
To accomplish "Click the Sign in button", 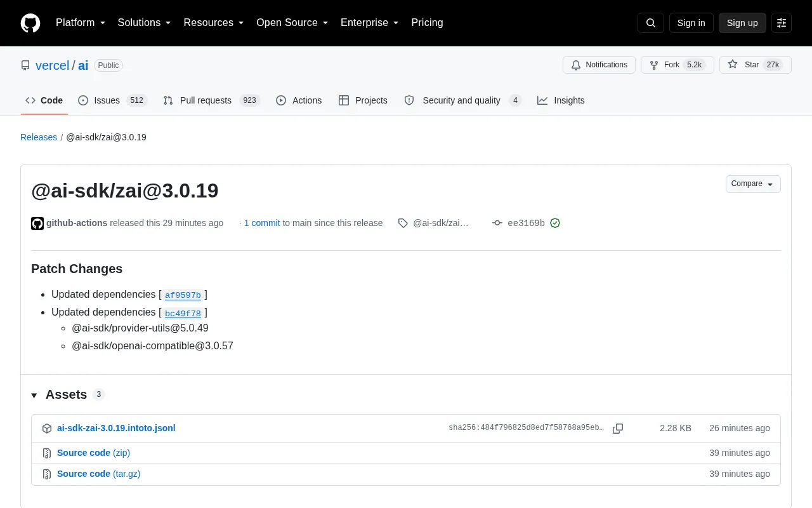I will (691, 23).
